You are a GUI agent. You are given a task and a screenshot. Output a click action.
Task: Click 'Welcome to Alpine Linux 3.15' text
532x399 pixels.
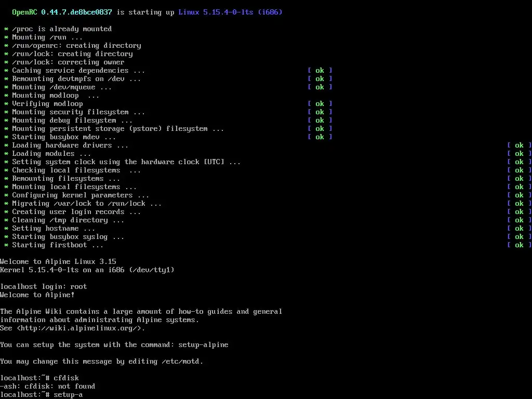(58, 262)
